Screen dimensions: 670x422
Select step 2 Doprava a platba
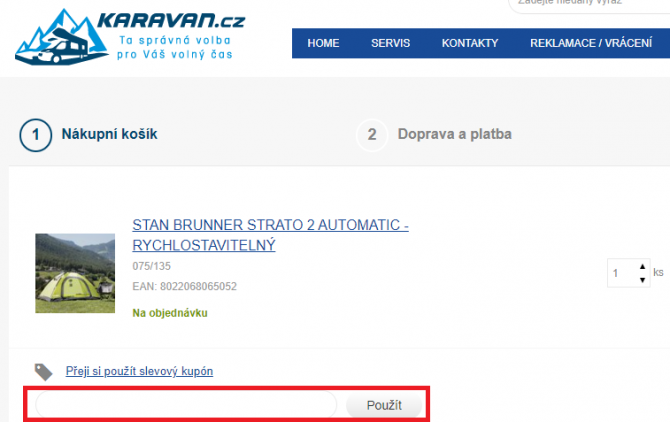[434, 135]
